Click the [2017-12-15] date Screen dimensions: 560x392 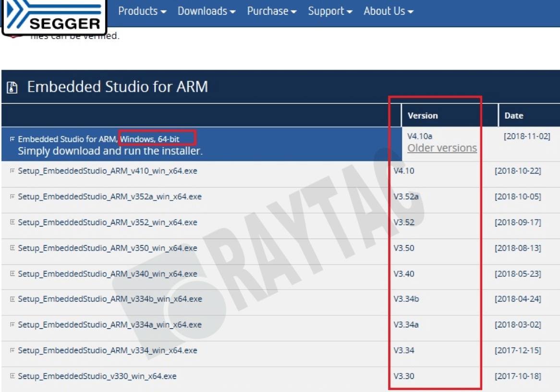click(x=518, y=351)
